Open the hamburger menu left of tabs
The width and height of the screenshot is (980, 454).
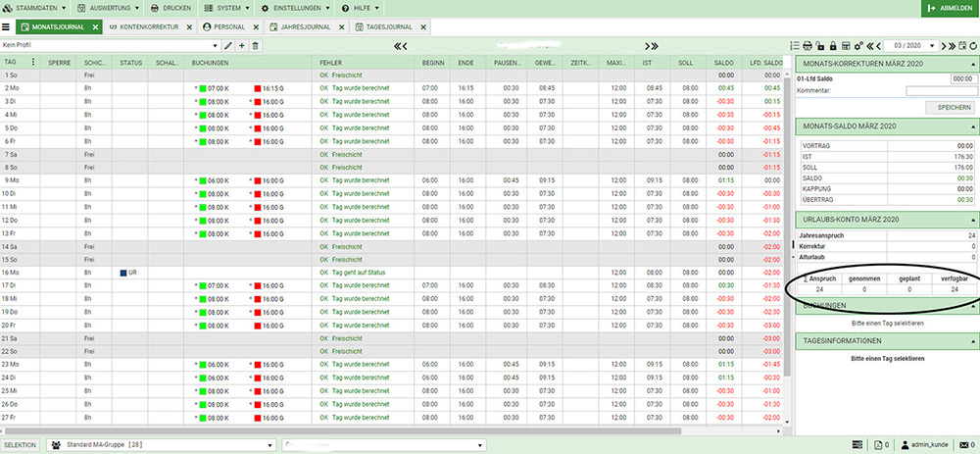click(x=6, y=26)
